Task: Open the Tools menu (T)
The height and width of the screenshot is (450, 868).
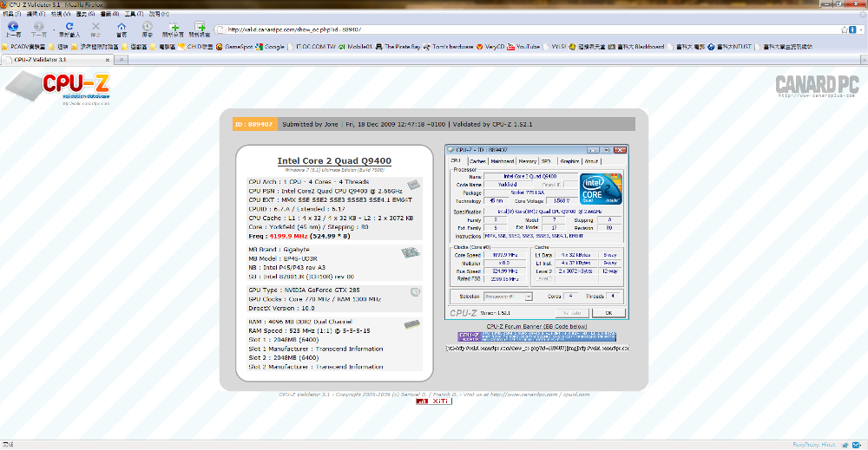Action: tap(135, 14)
